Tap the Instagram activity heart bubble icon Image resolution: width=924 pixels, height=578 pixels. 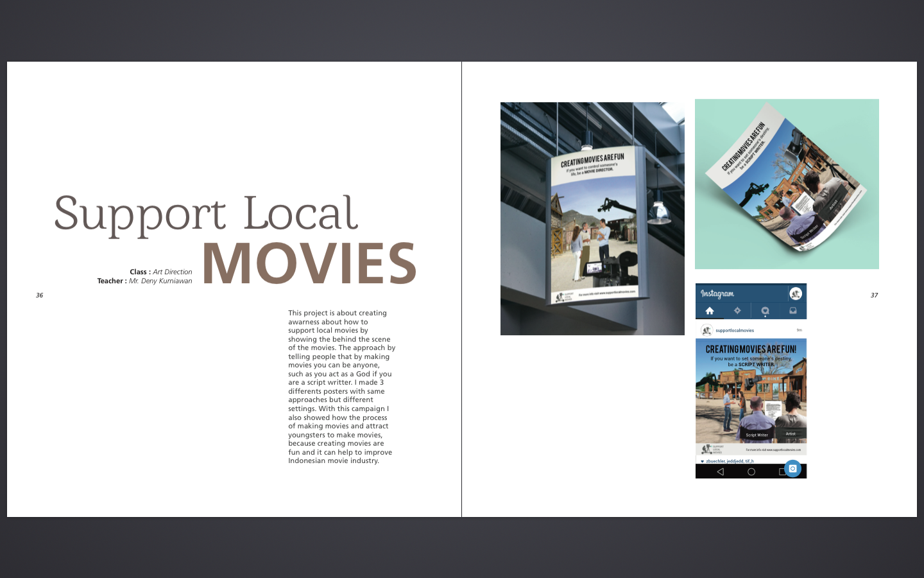765,311
